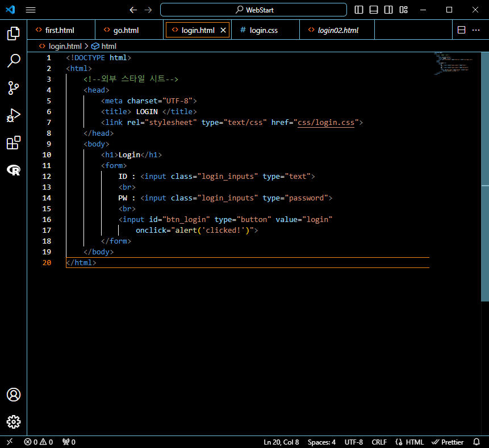Click the Prettier status bar item
489x448 pixels.
(448, 442)
